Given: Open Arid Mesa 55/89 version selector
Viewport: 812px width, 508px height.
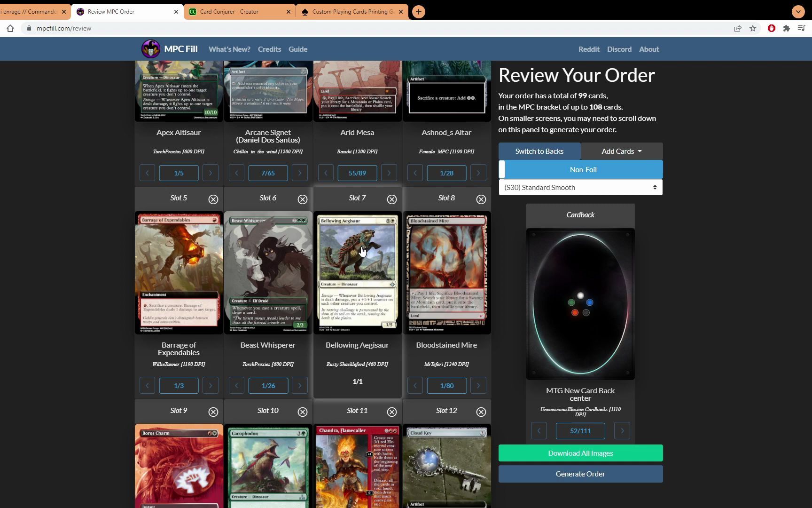Looking at the screenshot, I should click(357, 173).
